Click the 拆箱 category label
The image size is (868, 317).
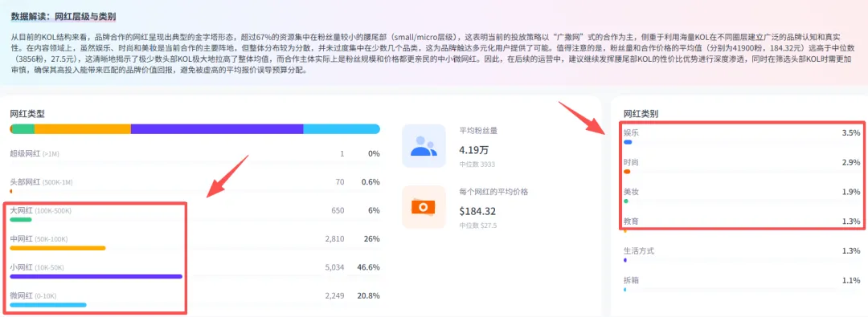coord(631,280)
